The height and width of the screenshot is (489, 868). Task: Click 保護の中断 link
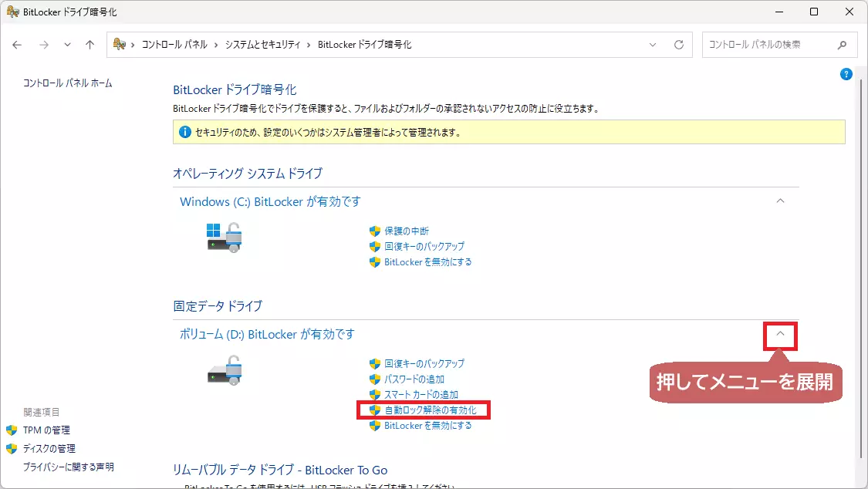[x=407, y=231]
